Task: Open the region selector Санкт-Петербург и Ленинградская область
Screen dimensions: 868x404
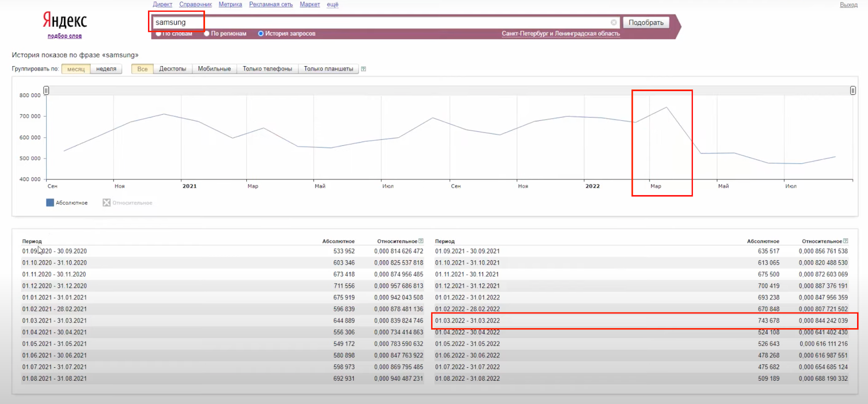Action: tap(560, 34)
